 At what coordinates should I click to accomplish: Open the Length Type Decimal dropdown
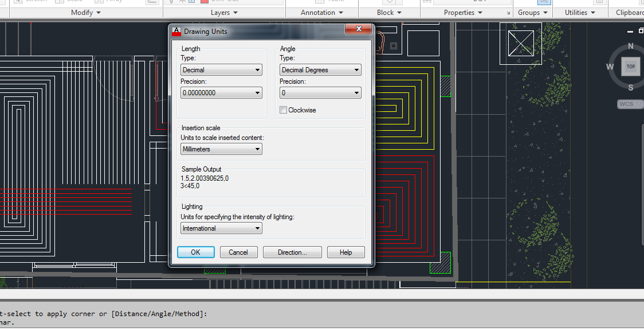(221, 69)
